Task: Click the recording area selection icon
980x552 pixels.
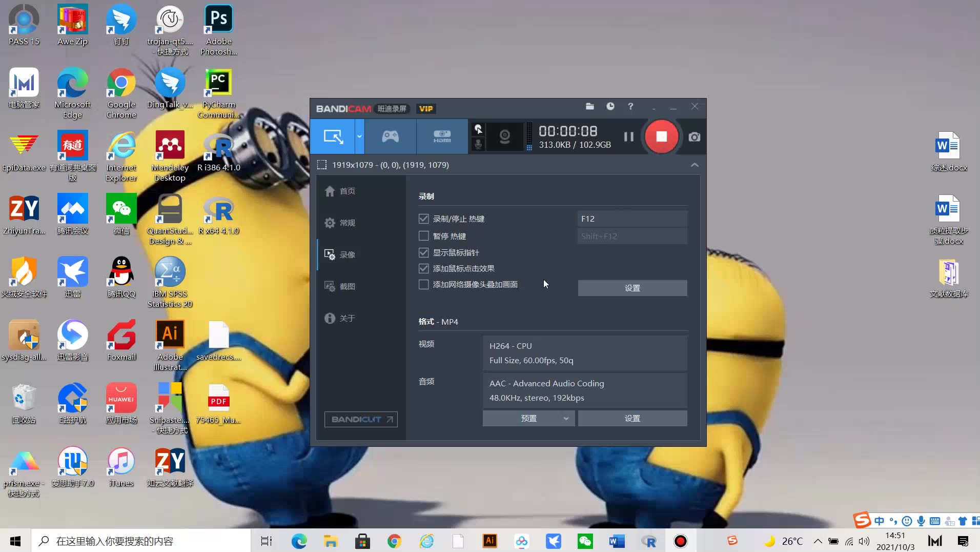Action: point(322,165)
